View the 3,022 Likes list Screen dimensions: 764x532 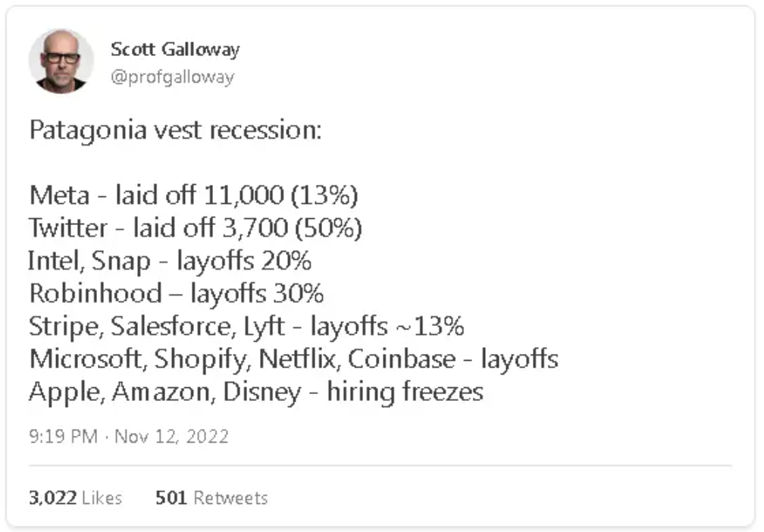tap(75, 498)
